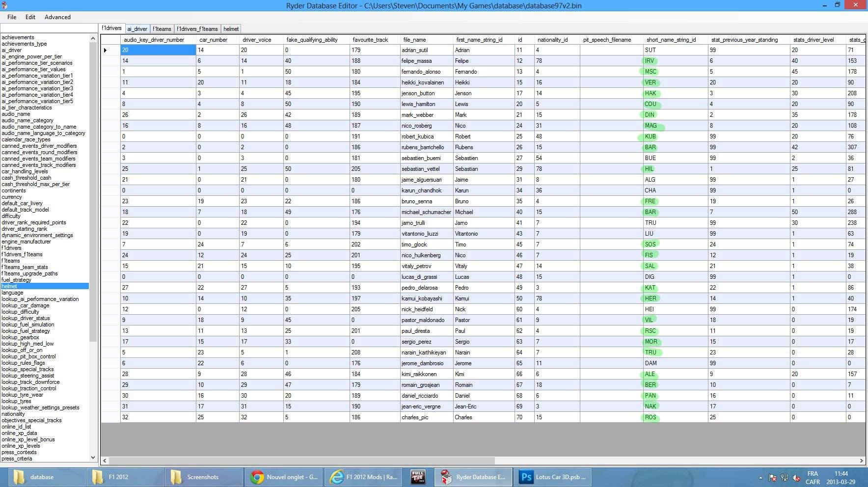The width and height of the screenshot is (868, 487).
Task: Open Full Tilt Poker taskbar icon
Action: click(x=418, y=477)
